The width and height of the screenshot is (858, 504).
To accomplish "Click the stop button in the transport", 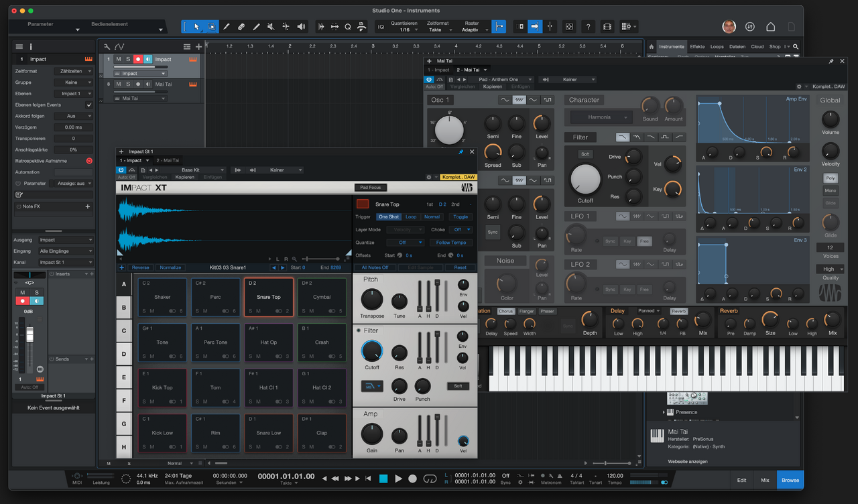I will point(383,479).
